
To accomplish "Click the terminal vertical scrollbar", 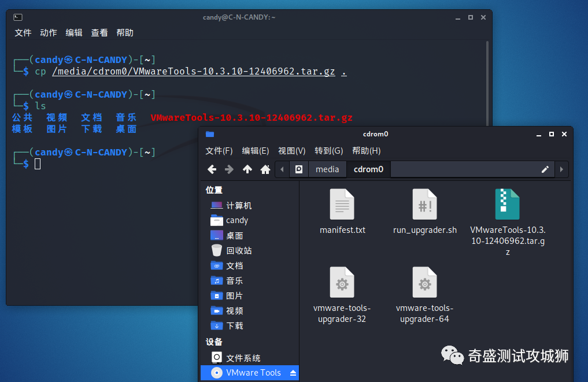I will pyautogui.click(x=487, y=84).
